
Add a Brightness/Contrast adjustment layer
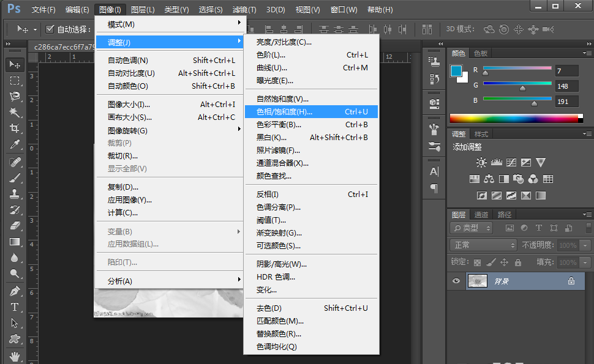[x=481, y=162]
